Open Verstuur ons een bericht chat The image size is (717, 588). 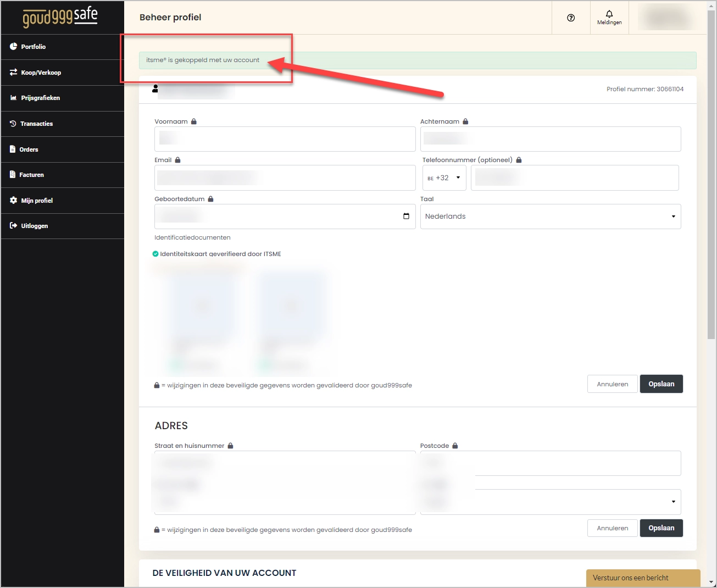click(643, 578)
